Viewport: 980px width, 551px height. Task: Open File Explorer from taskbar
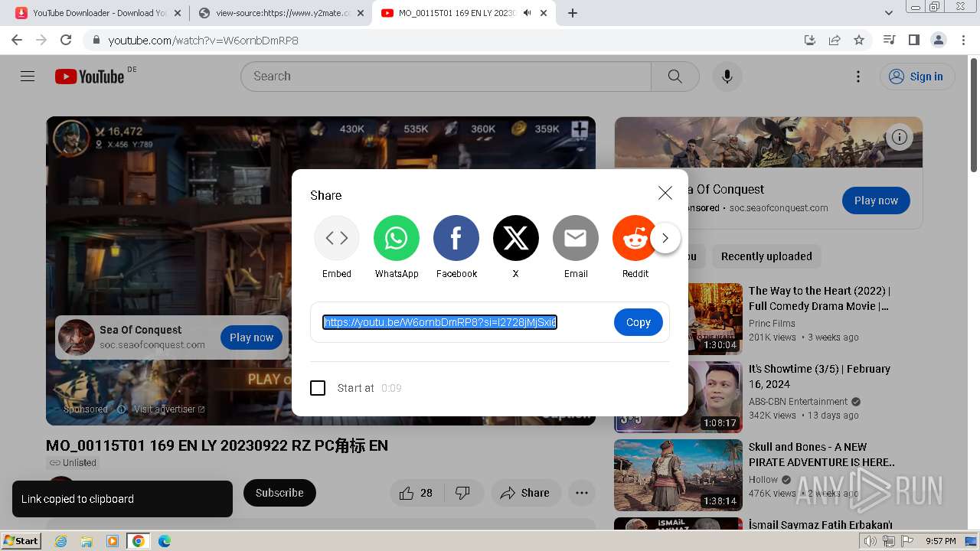[87, 541]
